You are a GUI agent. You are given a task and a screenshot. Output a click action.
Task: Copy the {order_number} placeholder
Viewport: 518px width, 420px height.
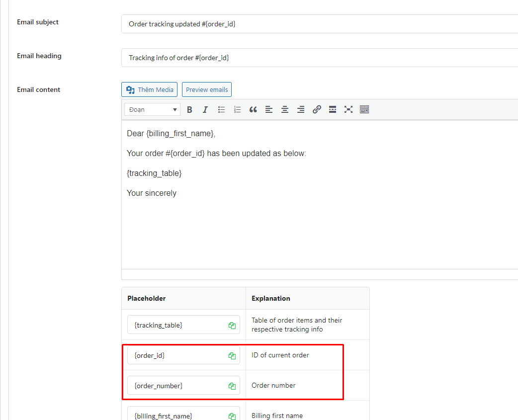tap(232, 386)
